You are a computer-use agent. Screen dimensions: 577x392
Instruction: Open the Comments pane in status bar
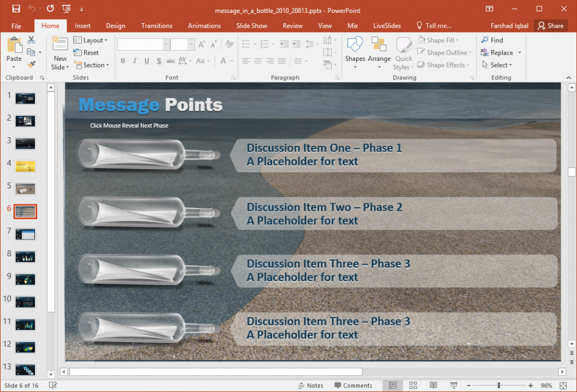(353, 385)
